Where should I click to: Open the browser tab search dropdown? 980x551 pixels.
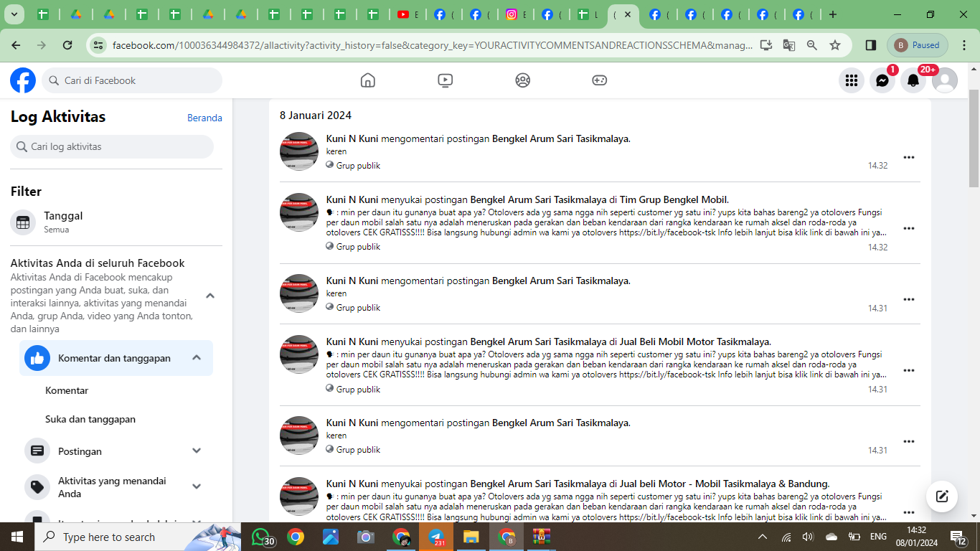(x=14, y=14)
